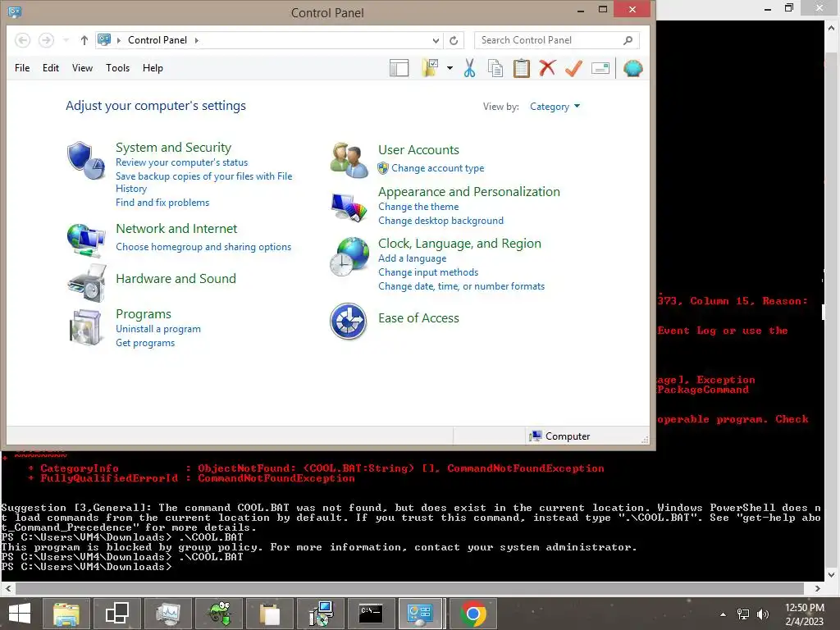Click Add a language link
This screenshot has width=840, height=630.
pyautogui.click(x=412, y=258)
